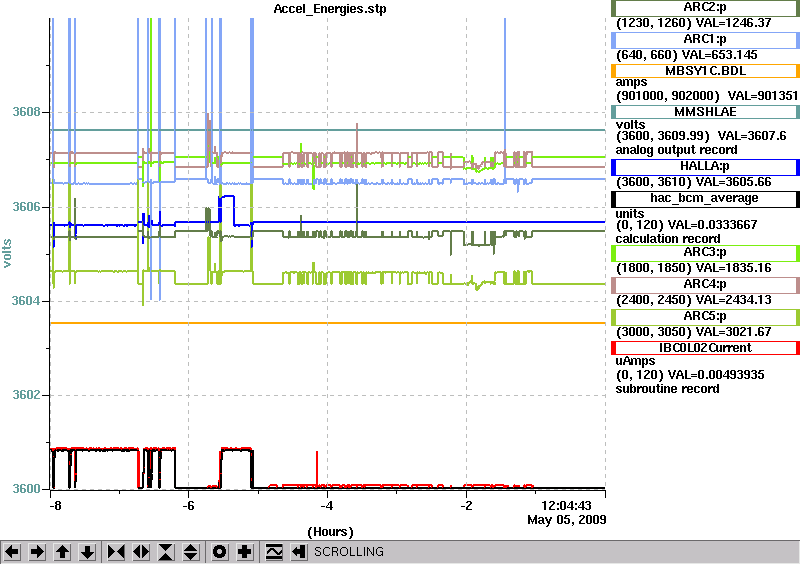Image resolution: width=800 pixels, height=564 pixels.
Task: Select the MMSHLAE legend button
Action: pos(706,112)
